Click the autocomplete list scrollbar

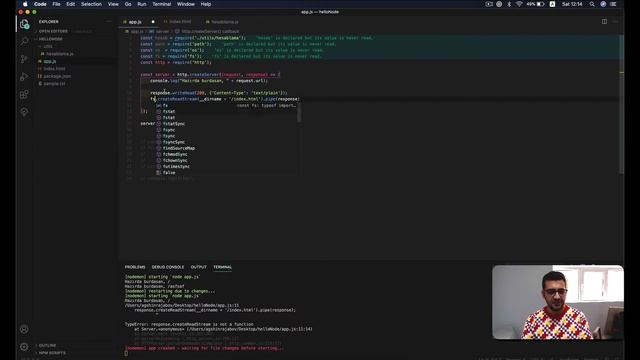[x=299, y=113]
